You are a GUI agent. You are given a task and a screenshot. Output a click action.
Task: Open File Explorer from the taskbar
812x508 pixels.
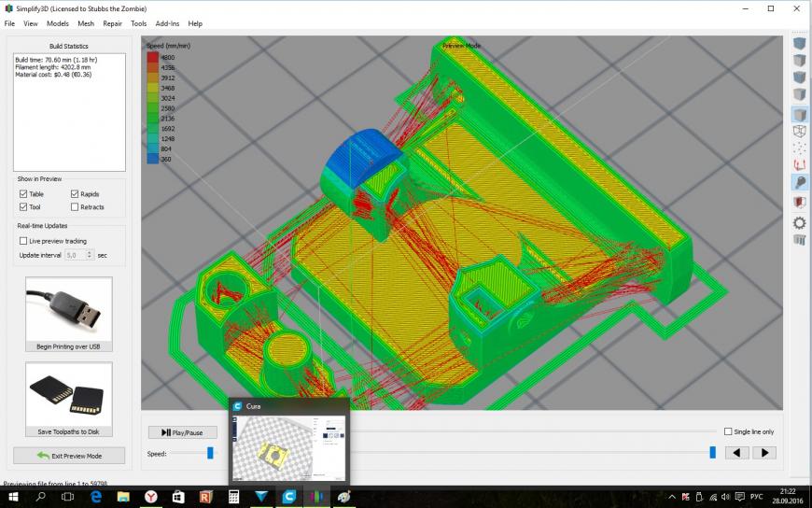(123, 497)
